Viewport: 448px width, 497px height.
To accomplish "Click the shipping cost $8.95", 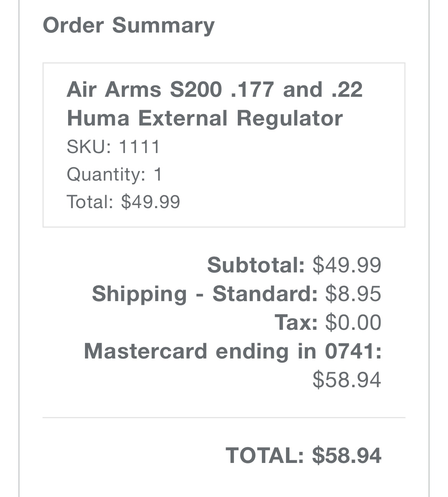I will 353,294.
